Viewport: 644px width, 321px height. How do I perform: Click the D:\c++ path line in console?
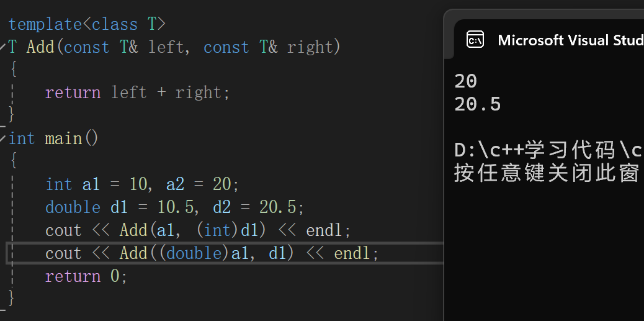click(x=548, y=150)
